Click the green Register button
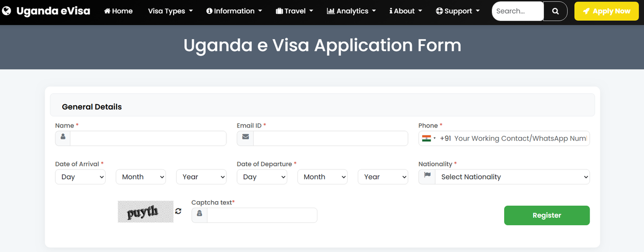644x252 pixels. click(547, 215)
